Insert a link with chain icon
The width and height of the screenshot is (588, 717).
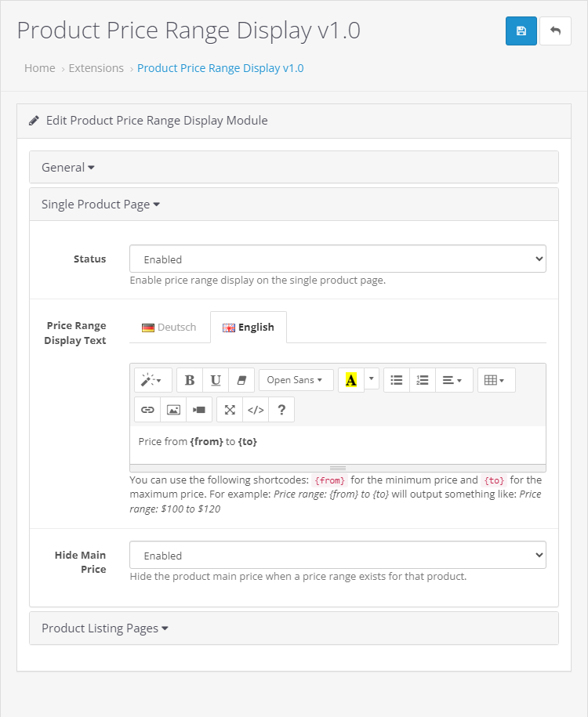[147, 410]
